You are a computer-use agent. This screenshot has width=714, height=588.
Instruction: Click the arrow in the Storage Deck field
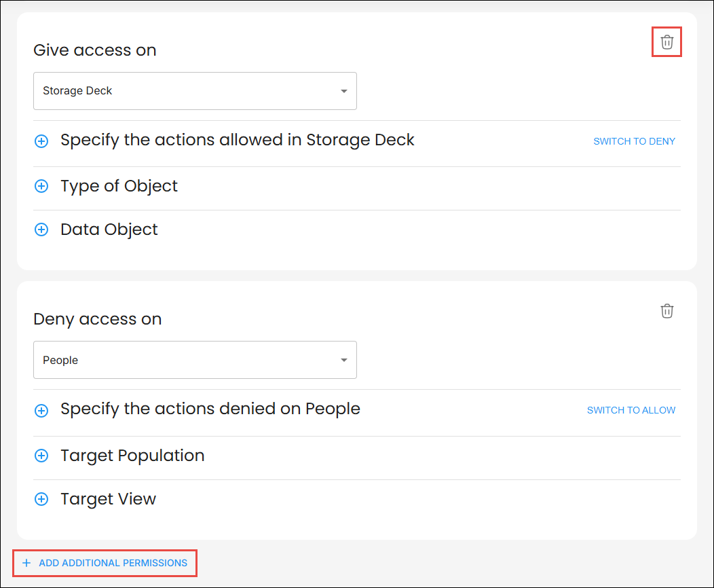pyautogui.click(x=343, y=91)
